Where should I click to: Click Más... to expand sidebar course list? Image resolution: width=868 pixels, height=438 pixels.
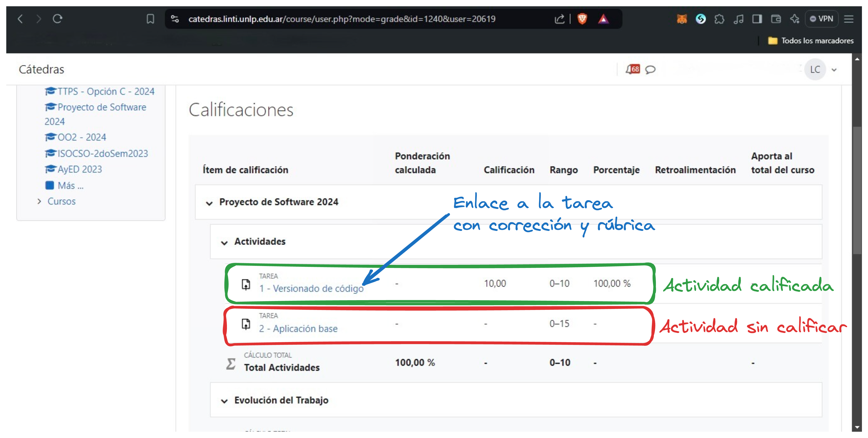(x=71, y=186)
